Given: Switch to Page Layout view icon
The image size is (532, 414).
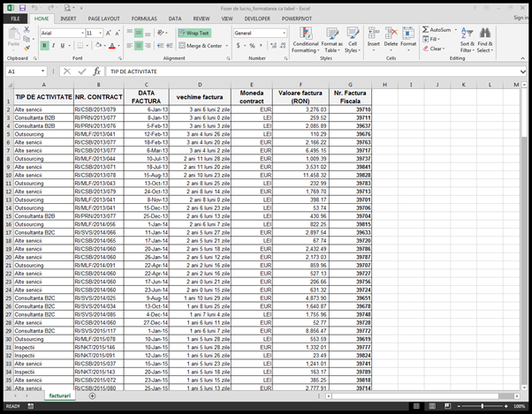Looking at the screenshot, I should click(x=432, y=406).
